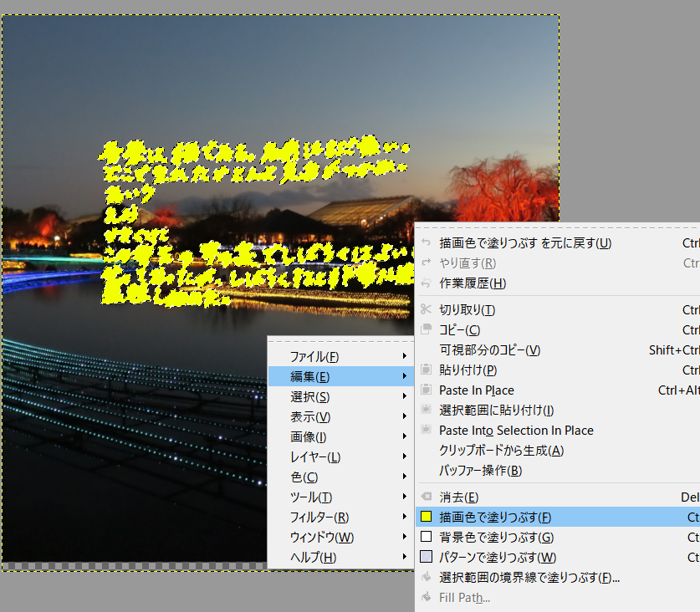Expand arrow next to 選択(S)
This screenshot has height=612, width=700.
(x=405, y=396)
